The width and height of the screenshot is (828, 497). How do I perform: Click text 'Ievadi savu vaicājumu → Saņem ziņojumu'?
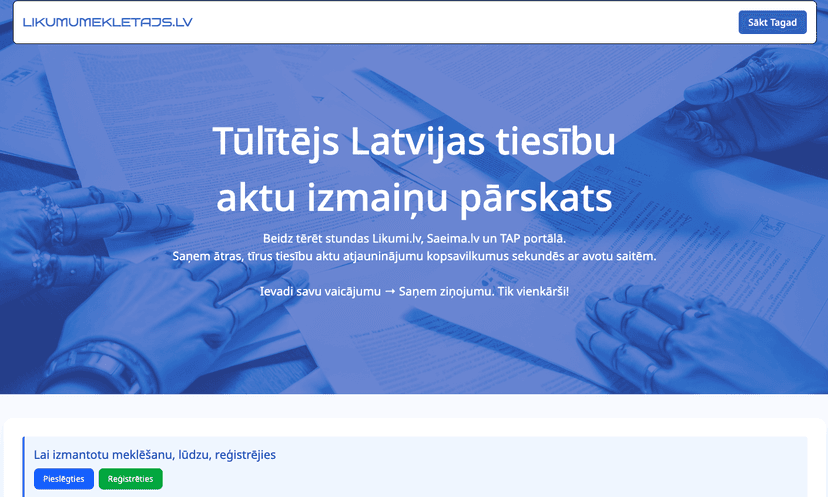coord(377,292)
